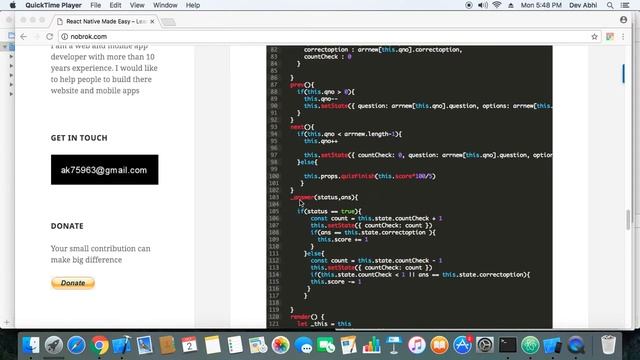Click the this.props.quizFinish code line
Viewport: 640px width, 360px height.
(370, 176)
